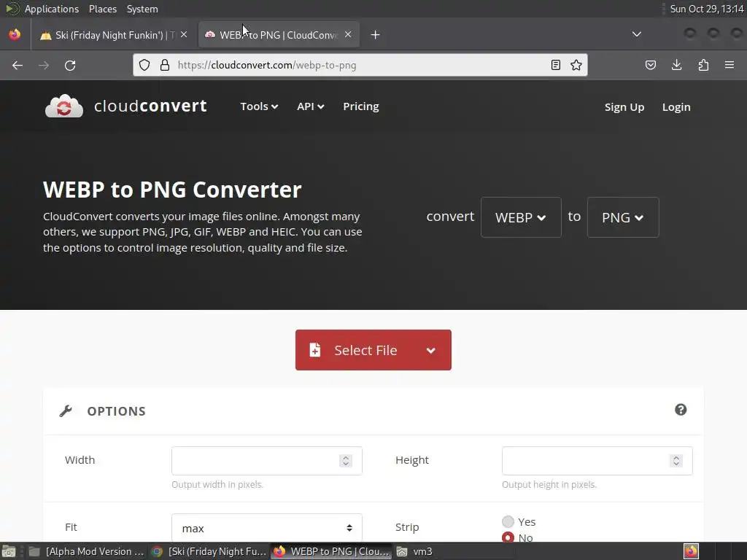The image size is (747, 560).
Task: Click the URL address bar
Action: (360, 65)
